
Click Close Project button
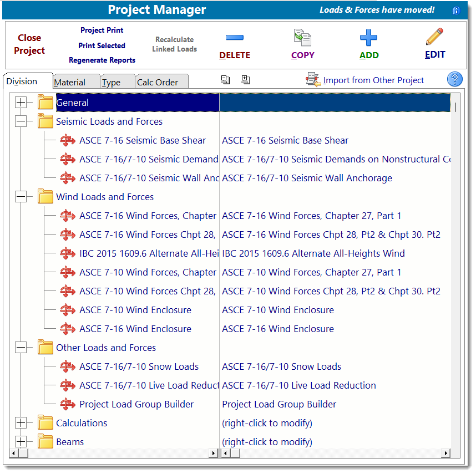tap(29, 44)
